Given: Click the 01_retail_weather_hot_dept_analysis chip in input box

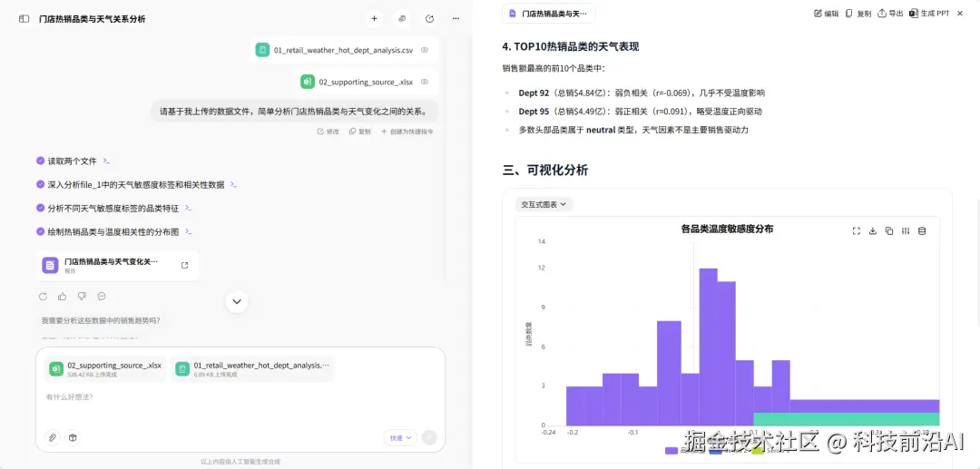Looking at the screenshot, I should [x=252, y=369].
